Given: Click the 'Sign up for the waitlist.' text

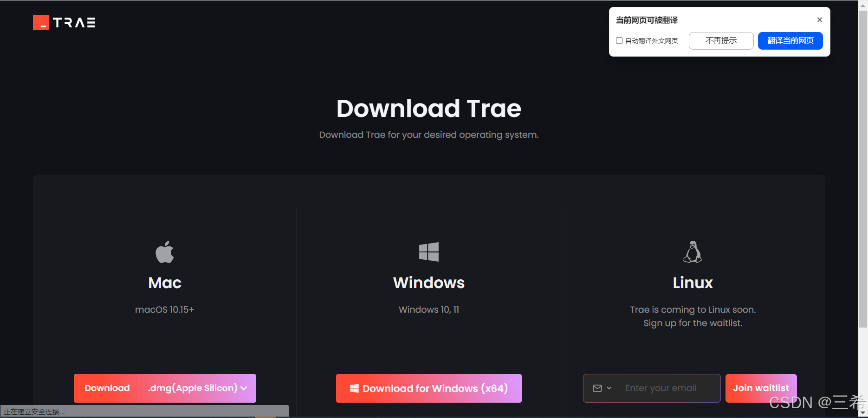Looking at the screenshot, I should (693, 323).
